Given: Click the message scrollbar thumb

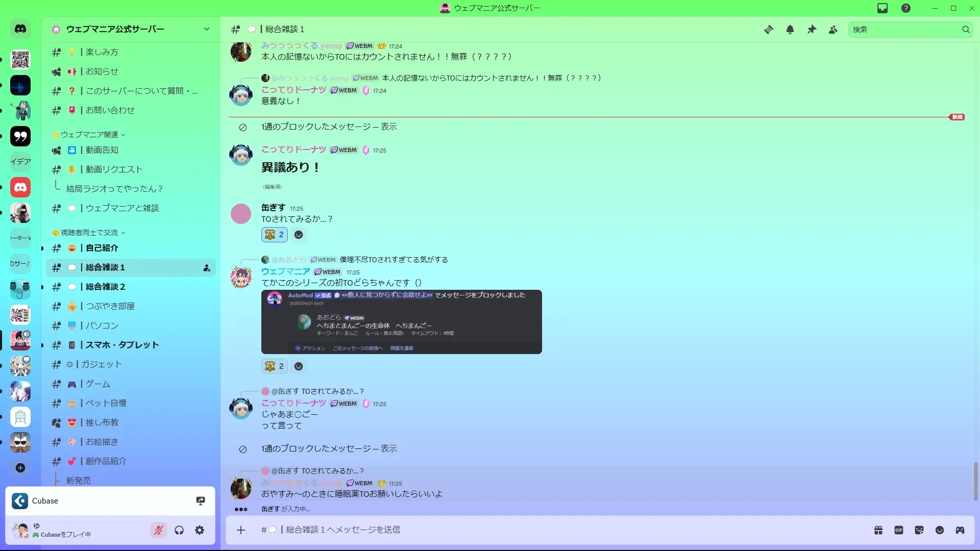Looking at the screenshot, I should 976,482.
